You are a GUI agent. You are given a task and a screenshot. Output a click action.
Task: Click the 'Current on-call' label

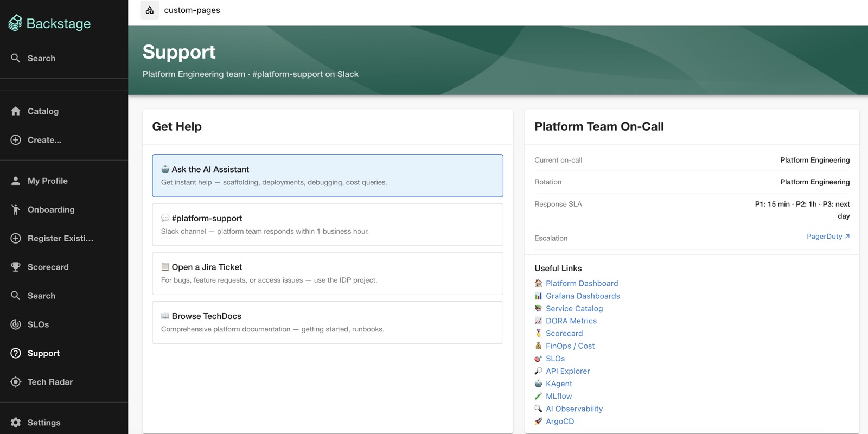pyautogui.click(x=558, y=160)
